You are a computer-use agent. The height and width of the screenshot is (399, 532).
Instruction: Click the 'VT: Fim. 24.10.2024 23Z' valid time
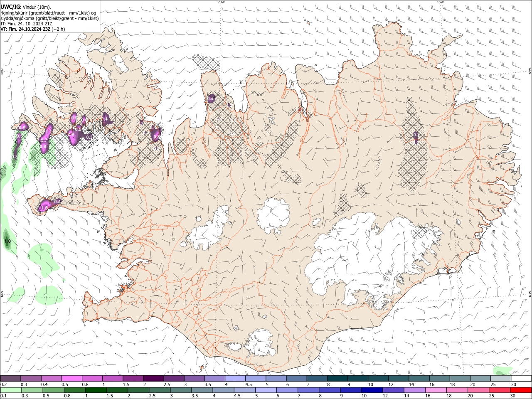click(25, 29)
